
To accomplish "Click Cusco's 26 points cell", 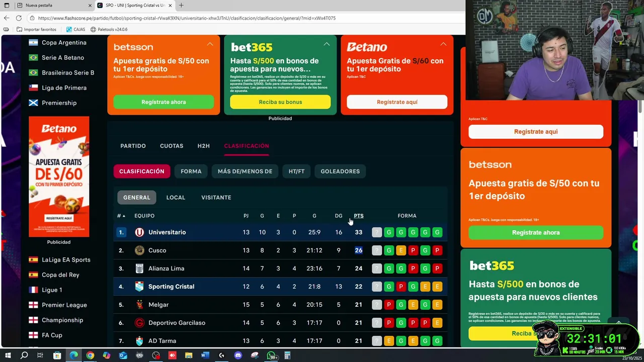I will (x=359, y=250).
